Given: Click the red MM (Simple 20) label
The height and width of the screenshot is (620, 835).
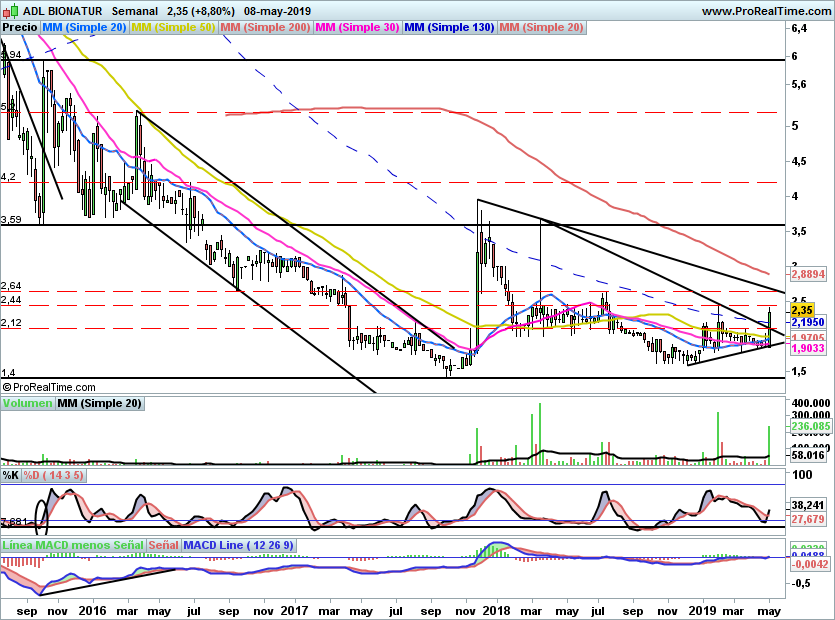Looking at the screenshot, I should coord(542,27).
